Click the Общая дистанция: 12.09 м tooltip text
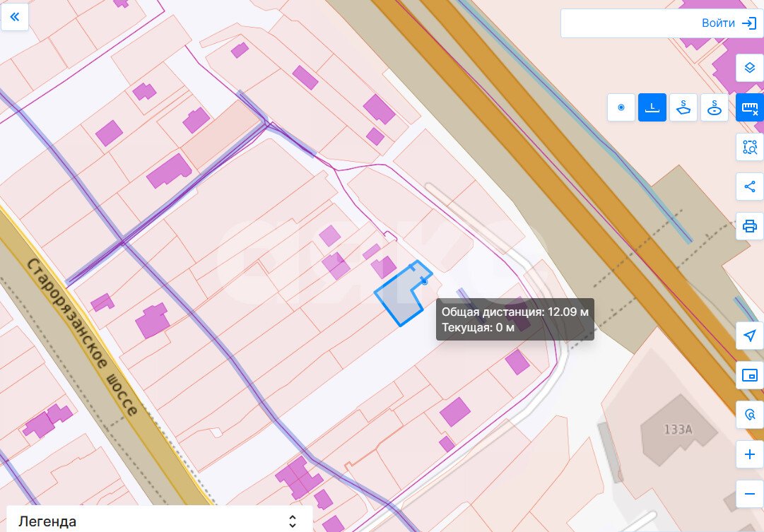764x532 pixels. [515, 312]
